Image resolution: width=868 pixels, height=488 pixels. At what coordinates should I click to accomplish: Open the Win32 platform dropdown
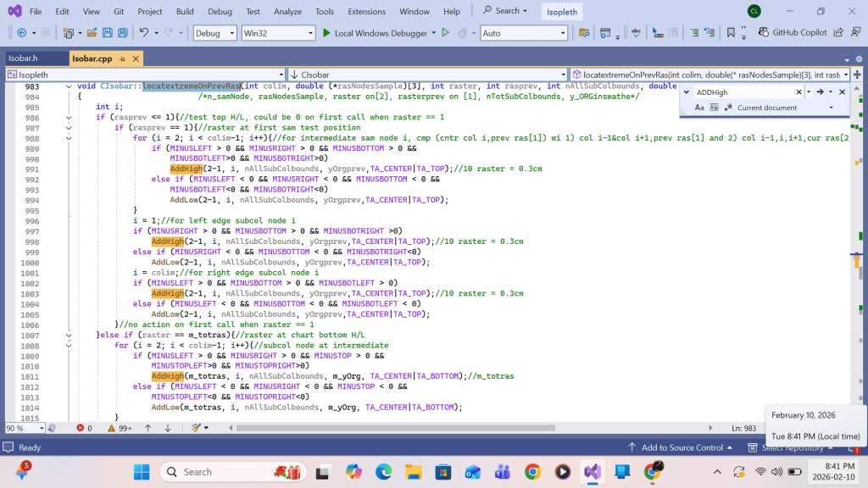[277, 33]
